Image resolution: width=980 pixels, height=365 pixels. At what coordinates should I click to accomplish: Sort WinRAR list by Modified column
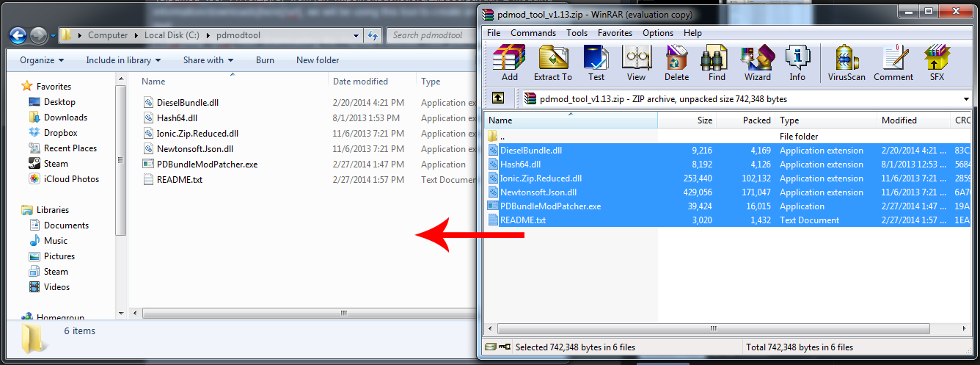914,120
